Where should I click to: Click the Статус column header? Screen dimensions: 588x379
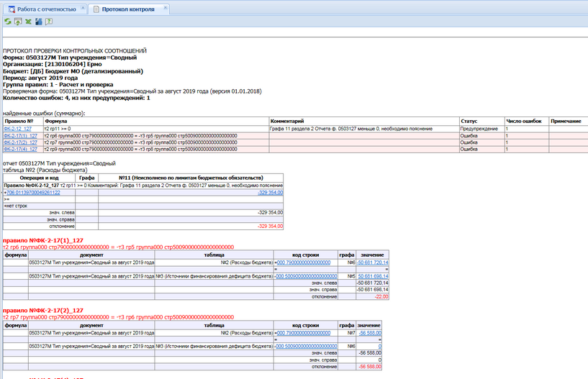[x=469, y=122]
